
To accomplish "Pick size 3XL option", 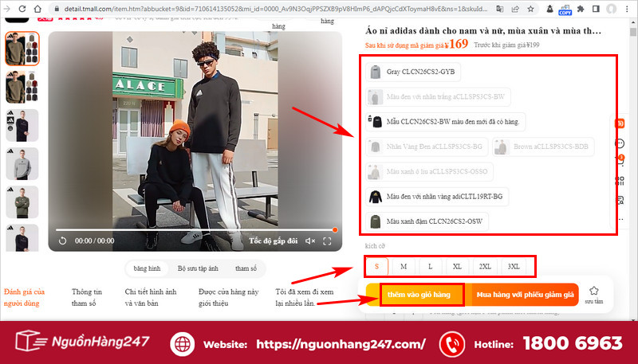I will pyautogui.click(x=514, y=266).
